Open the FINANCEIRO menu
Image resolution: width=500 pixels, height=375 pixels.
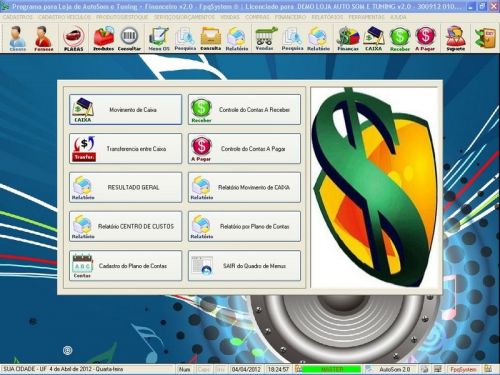[x=290, y=17]
